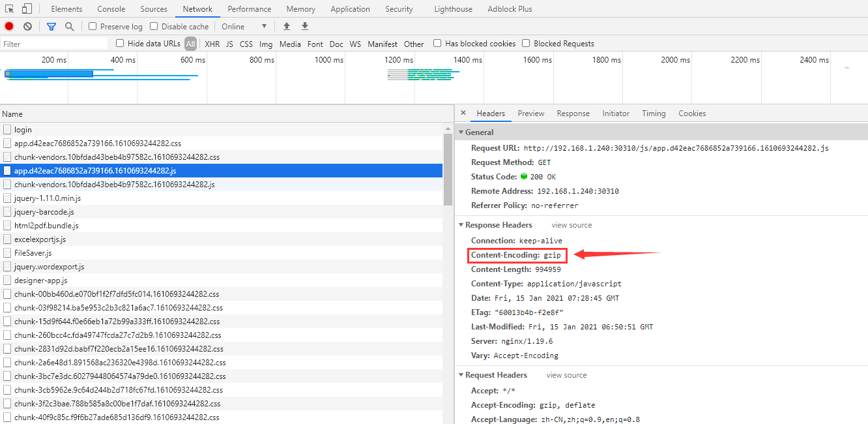Switch to the Performance tab
Image resolution: width=868 pixels, height=424 pixels.
point(250,9)
